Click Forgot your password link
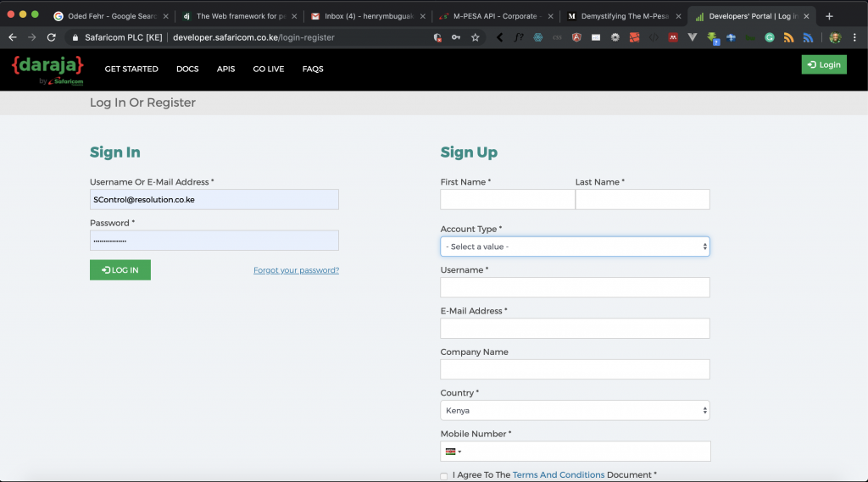Image resolution: width=868 pixels, height=482 pixels. coord(296,270)
